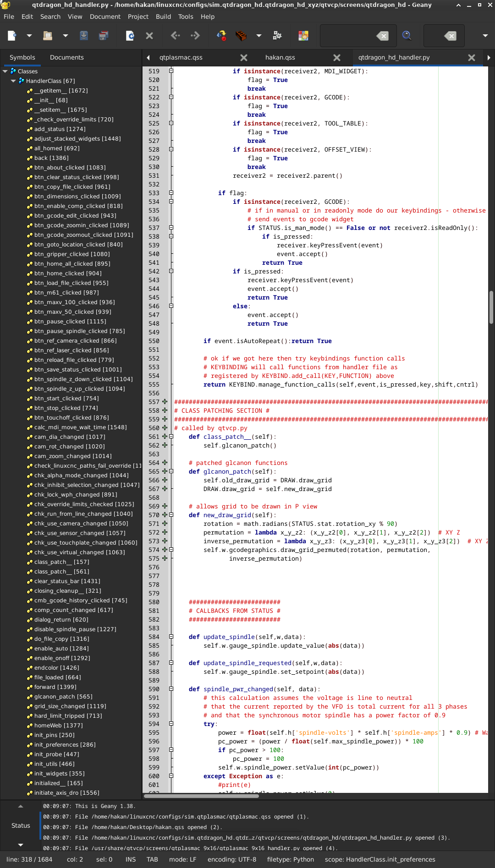The image size is (495, 868).
Task: Open the Tools menu
Action: click(186, 16)
